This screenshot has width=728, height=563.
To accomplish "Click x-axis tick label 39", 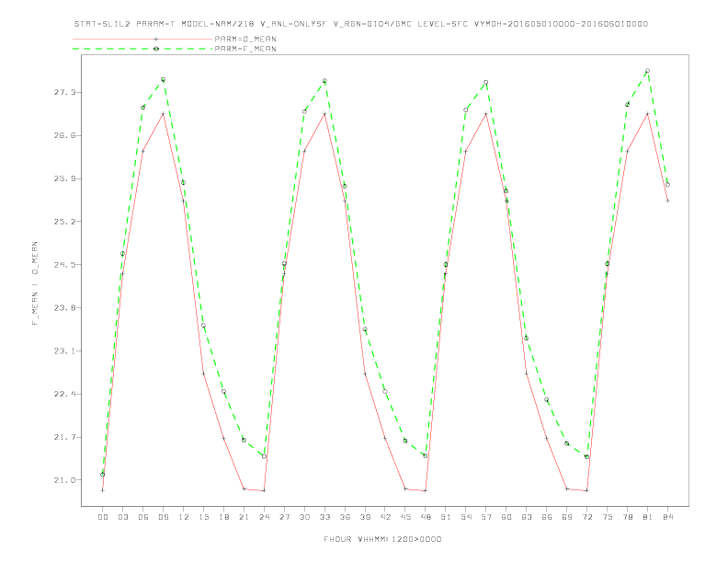I will [365, 517].
